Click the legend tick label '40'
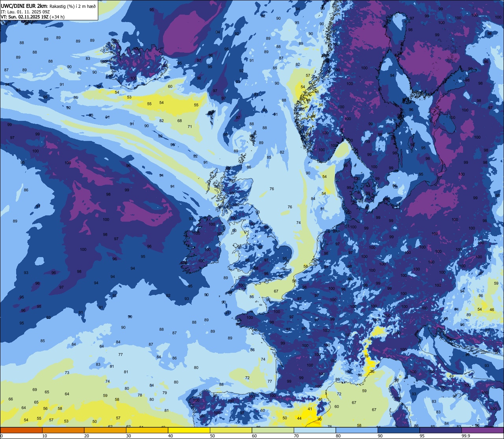This screenshot has width=504, height=439. pos(170,436)
